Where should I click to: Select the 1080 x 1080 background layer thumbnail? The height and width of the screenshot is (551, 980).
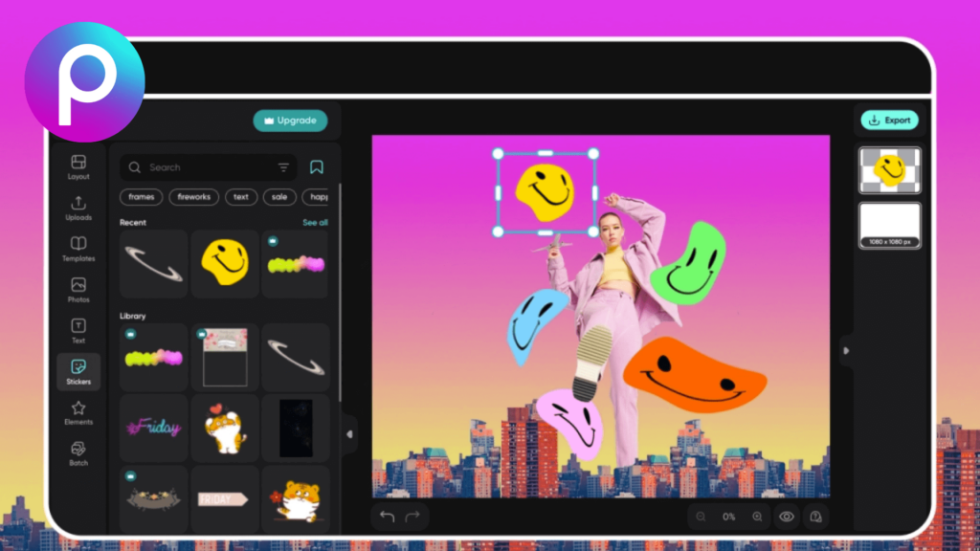tap(889, 225)
